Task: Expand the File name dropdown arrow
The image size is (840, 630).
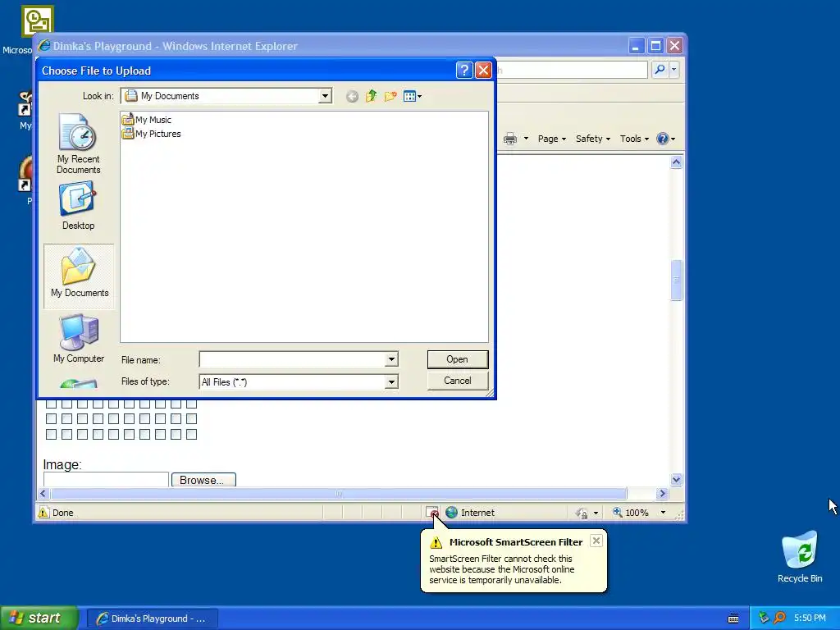Action: click(391, 359)
